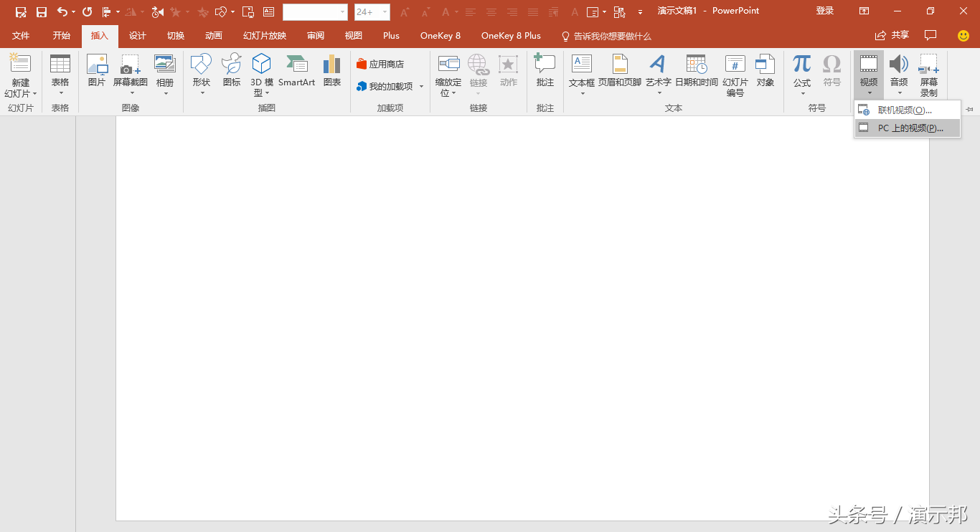The image size is (980, 532).
Task: Start Screen Recording (屏幕录制)
Action: point(929,76)
